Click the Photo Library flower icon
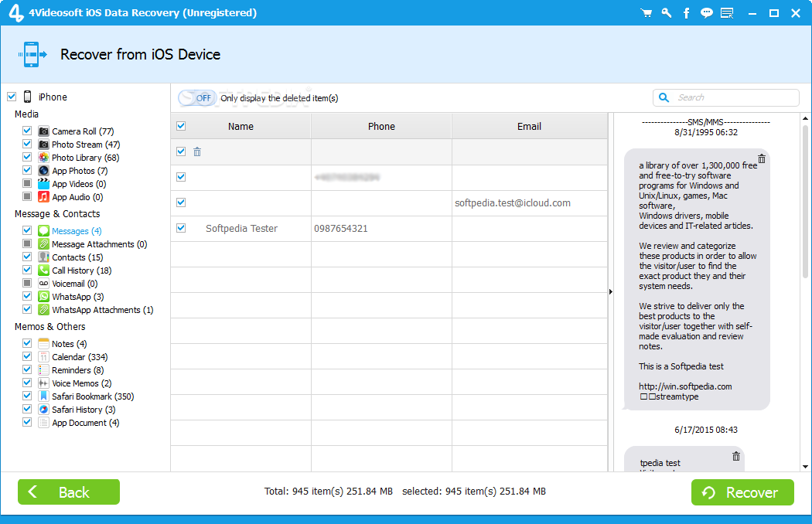Screen dimensions: 812x524 [44, 157]
